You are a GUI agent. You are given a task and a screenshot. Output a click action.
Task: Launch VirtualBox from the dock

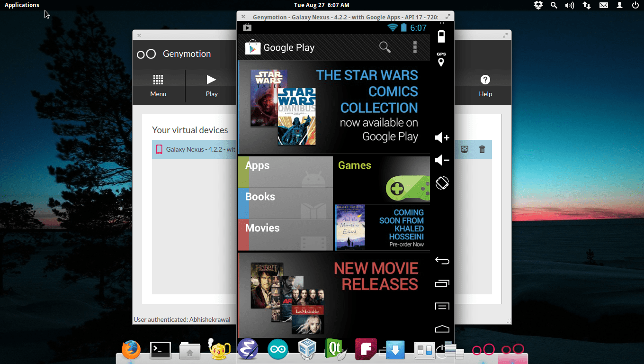tap(307, 350)
